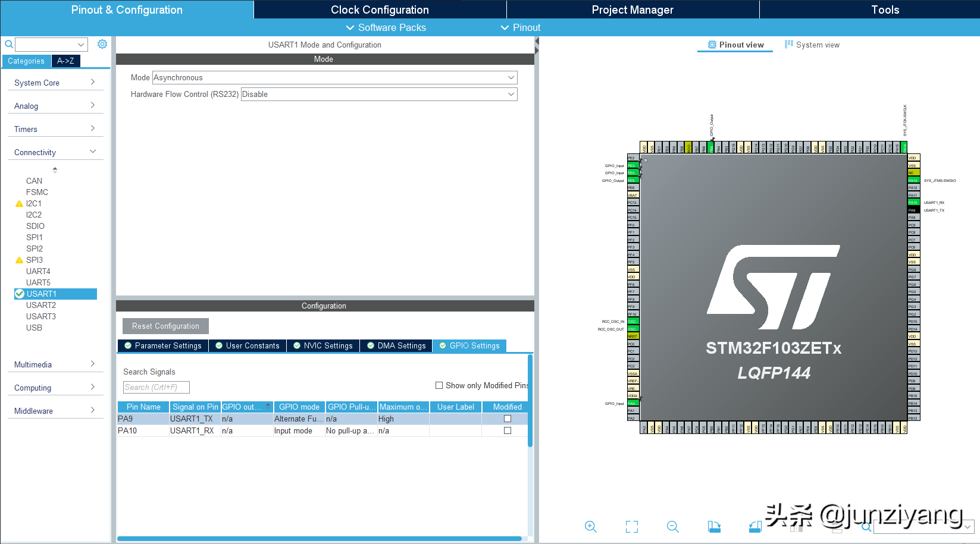Click the I2C1 warning triangle icon
980x544 pixels.
[19, 204]
